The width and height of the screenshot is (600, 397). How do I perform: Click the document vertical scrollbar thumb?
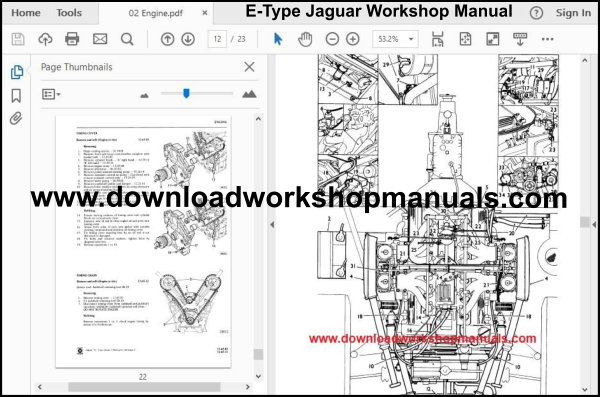click(585, 222)
